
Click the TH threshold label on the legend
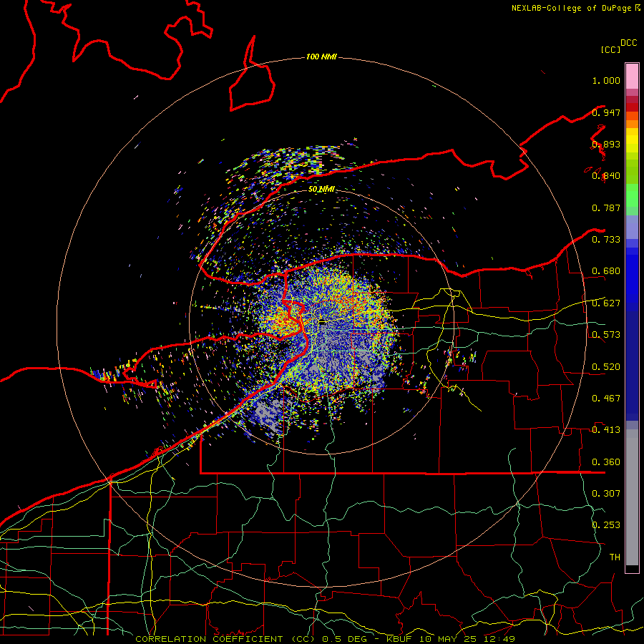point(615,557)
